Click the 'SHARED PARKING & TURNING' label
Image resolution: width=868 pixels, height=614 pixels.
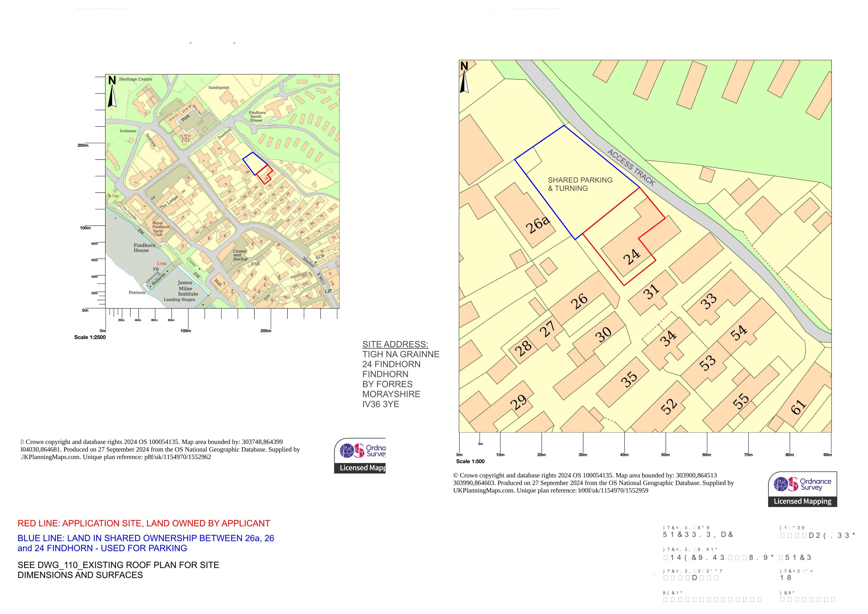(x=580, y=184)
